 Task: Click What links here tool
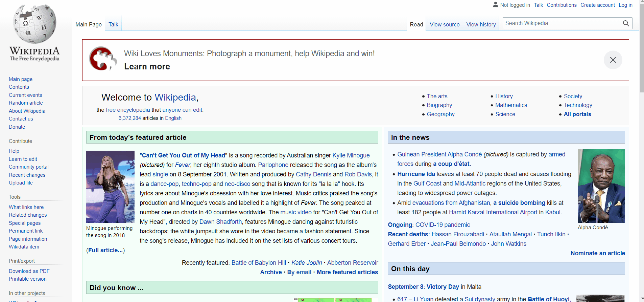[x=26, y=207]
